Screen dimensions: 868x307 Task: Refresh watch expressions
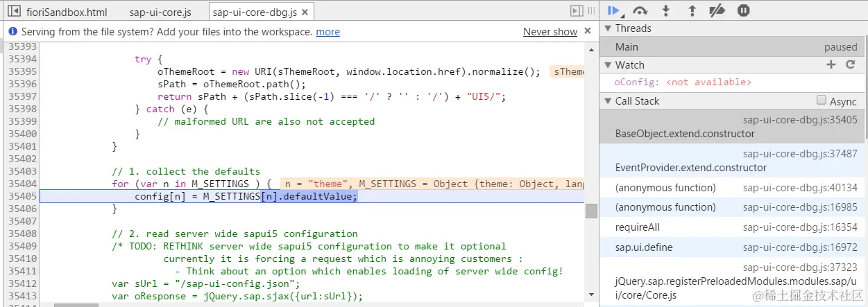pyautogui.click(x=850, y=64)
